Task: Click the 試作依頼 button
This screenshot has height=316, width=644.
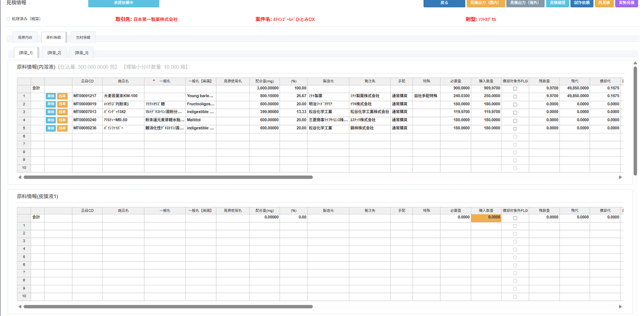Action: pyautogui.click(x=582, y=3)
